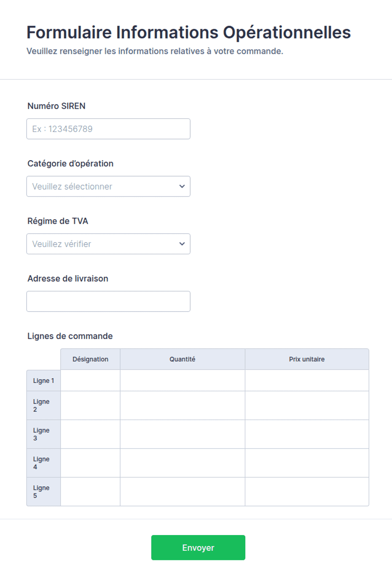
Task: Click the chevron arrow in Catégorie d'opération
Action: pyautogui.click(x=182, y=186)
